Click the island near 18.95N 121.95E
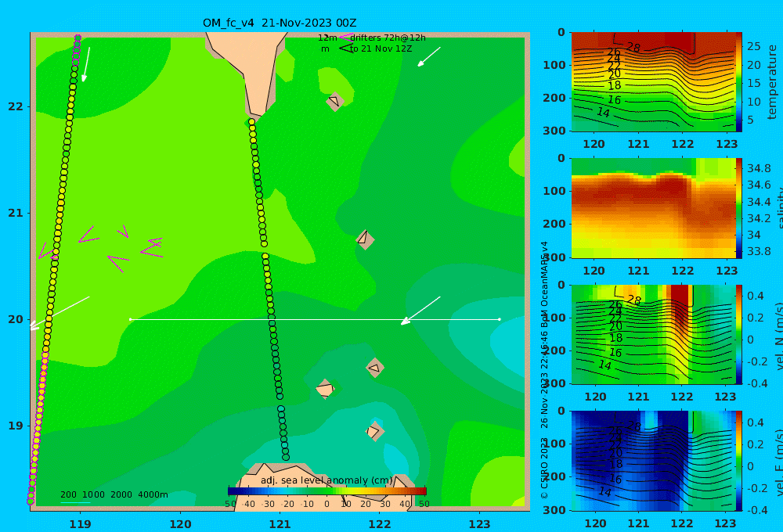This screenshot has width=783, height=532. pyautogui.click(x=374, y=432)
